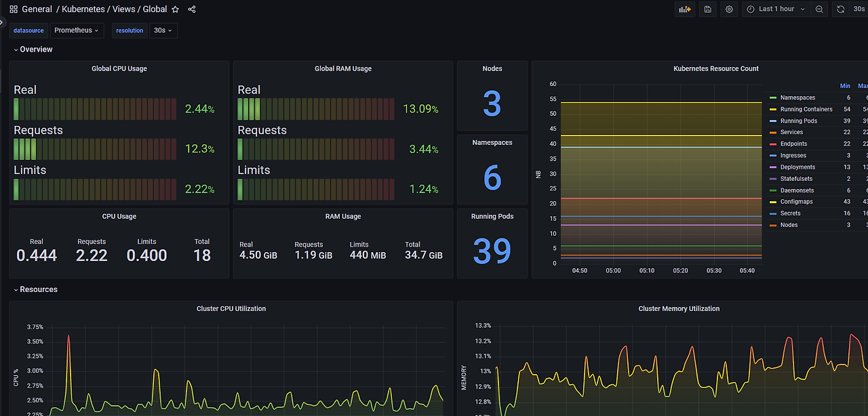Open dashboard settings via the gear icon
The width and height of the screenshot is (868, 416).
pos(728,9)
